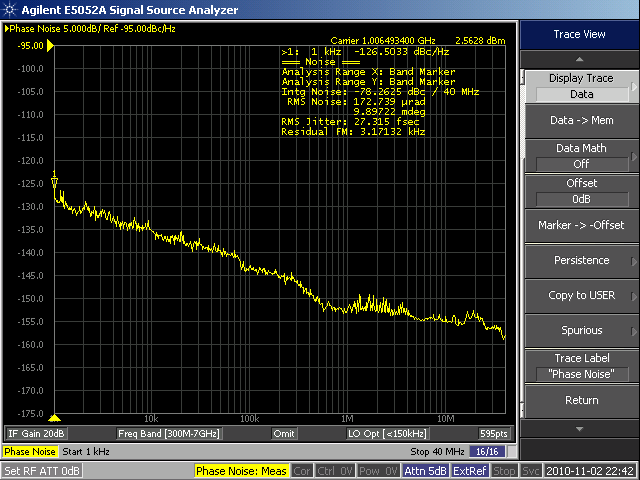Click the Trace View menu title

click(579, 34)
